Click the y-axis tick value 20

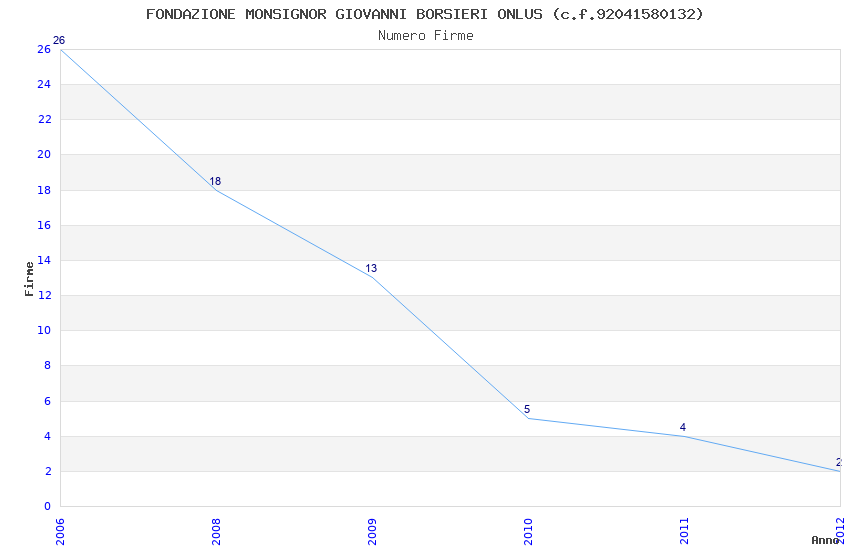pos(44,154)
